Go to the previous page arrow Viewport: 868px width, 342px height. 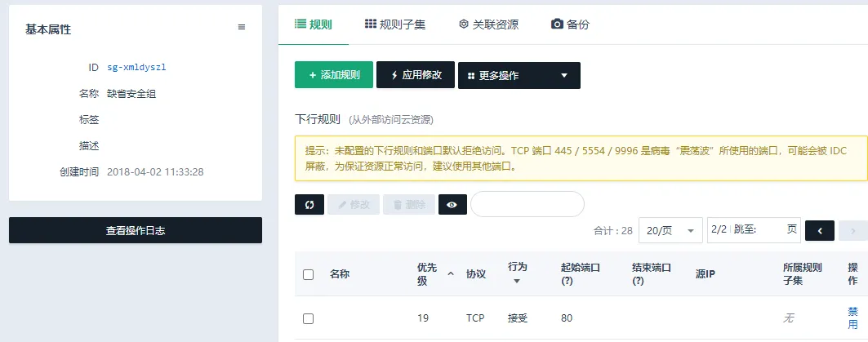[x=819, y=231]
